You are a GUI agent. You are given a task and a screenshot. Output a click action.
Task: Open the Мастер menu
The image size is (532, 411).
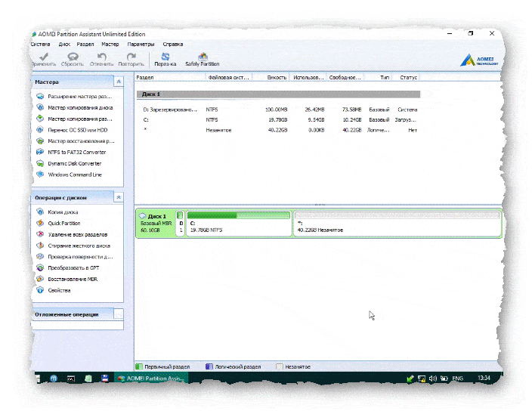click(110, 44)
